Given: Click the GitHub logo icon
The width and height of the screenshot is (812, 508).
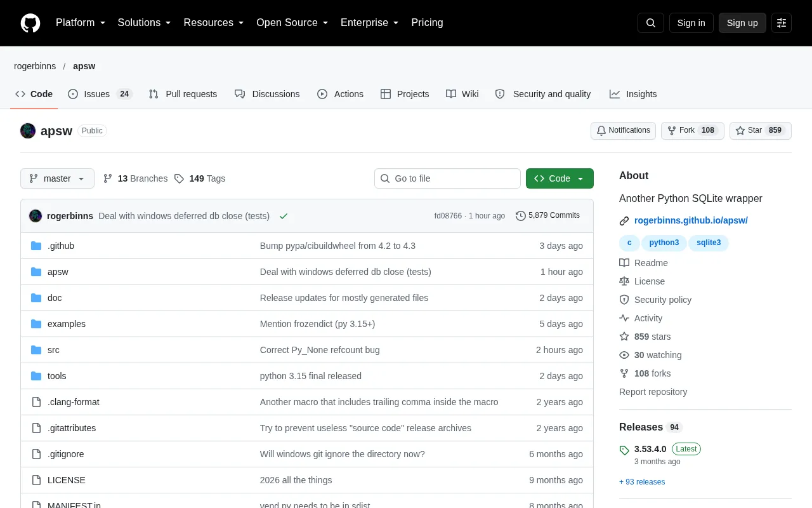Looking at the screenshot, I should 30,23.
